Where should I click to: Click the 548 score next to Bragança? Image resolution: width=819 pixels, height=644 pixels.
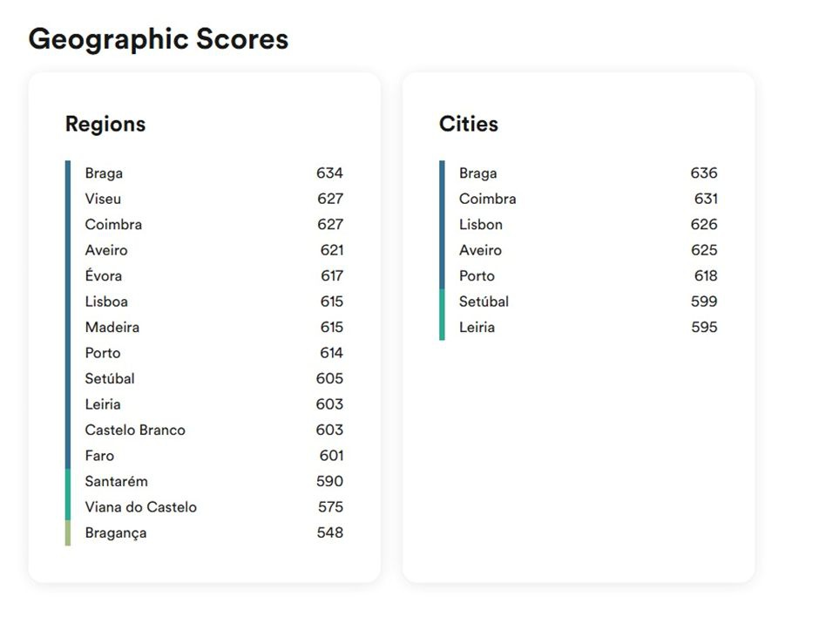[x=329, y=533]
